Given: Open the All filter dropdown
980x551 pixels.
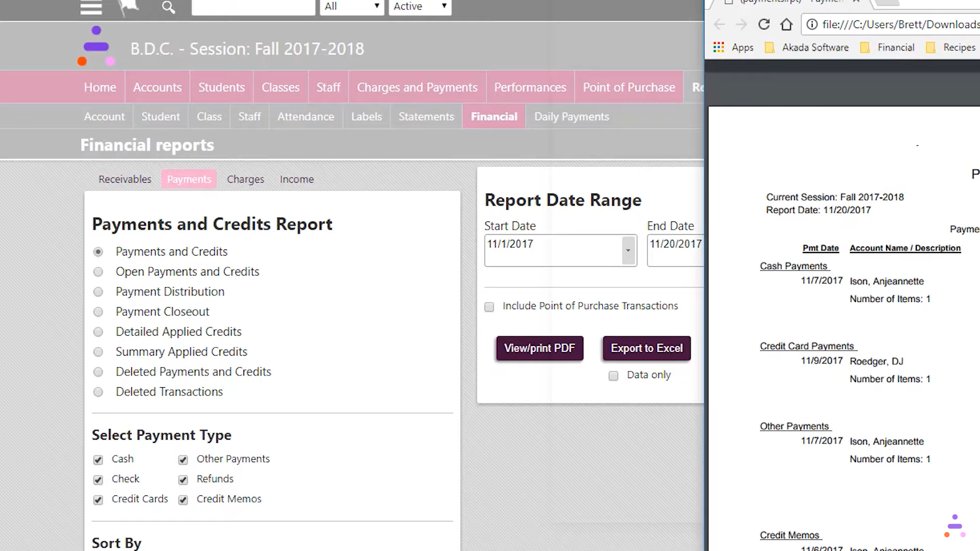Looking at the screenshot, I should tap(351, 7).
